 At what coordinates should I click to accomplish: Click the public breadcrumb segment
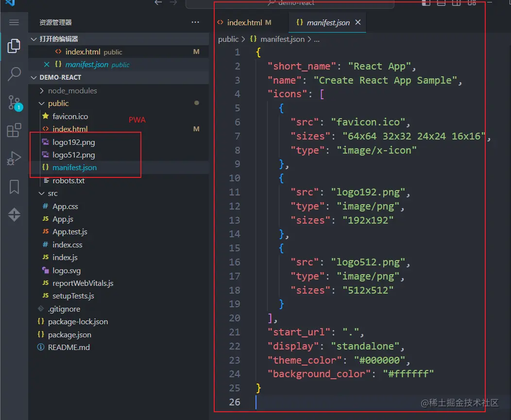(228, 39)
